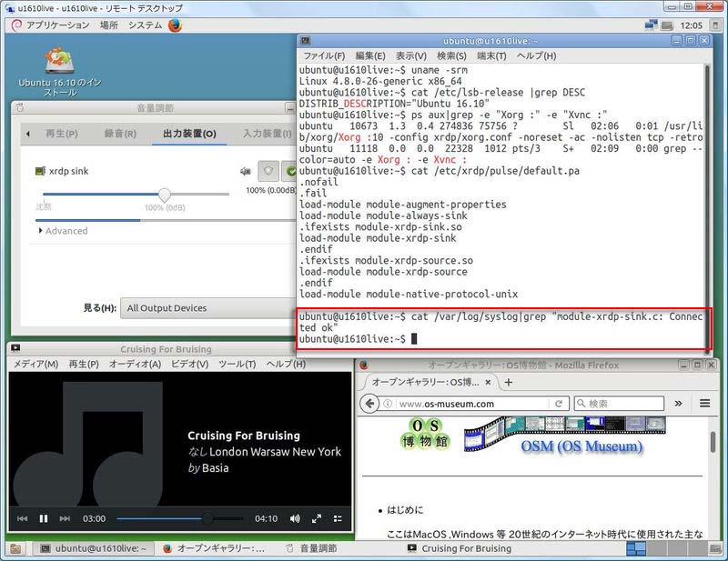
Task: Open the 編集(E) menu in the terminal
Action: coord(370,55)
